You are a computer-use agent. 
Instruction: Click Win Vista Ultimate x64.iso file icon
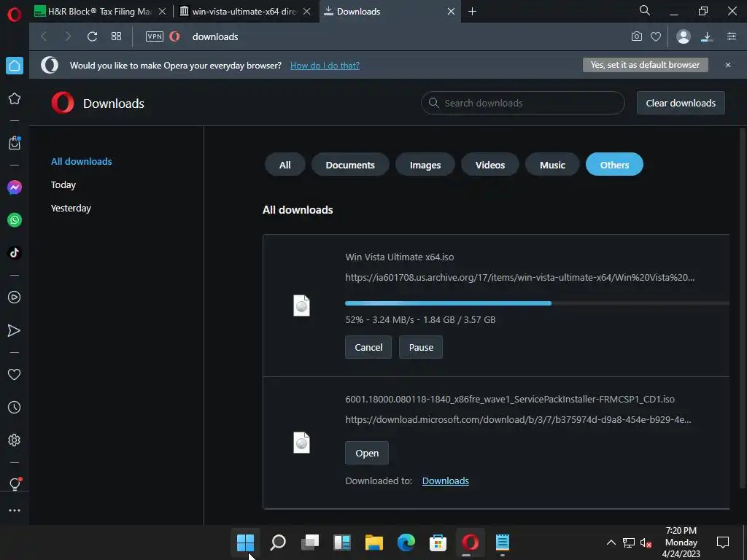click(301, 306)
